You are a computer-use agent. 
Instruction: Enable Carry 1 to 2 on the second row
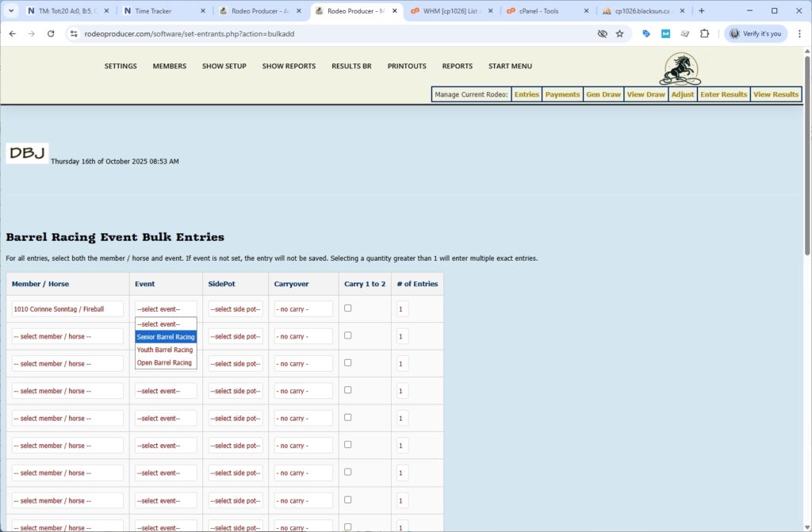347,335
